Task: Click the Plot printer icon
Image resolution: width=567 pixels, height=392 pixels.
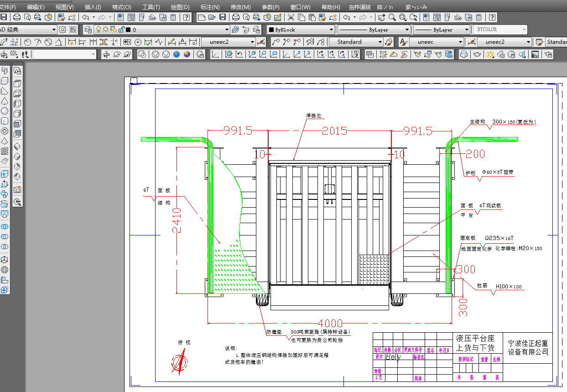Action: 17,17
